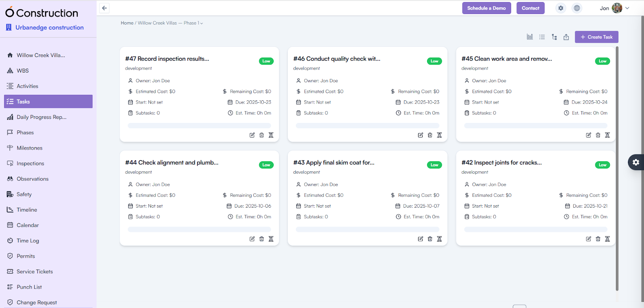Screen dimensions: 644x308
Task: Open Punch List in sidebar
Action: 48,287
